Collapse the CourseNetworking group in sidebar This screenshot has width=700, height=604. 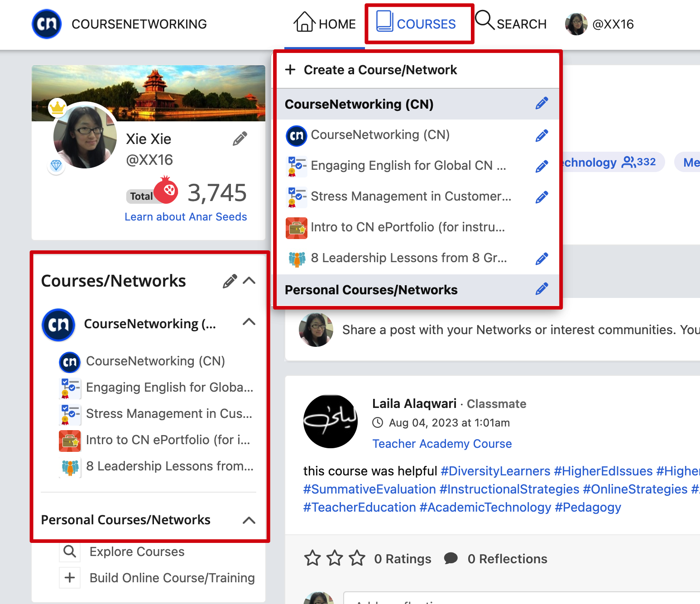point(249,322)
